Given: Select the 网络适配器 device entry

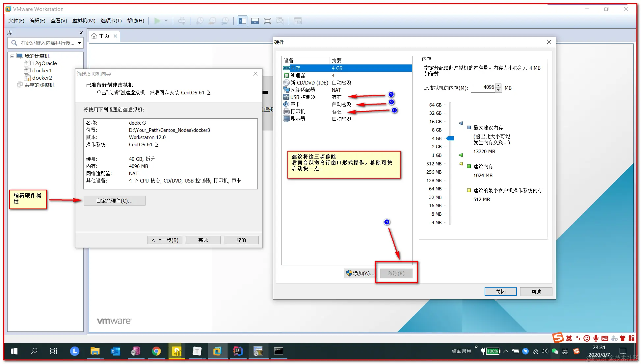Looking at the screenshot, I should [x=302, y=90].
